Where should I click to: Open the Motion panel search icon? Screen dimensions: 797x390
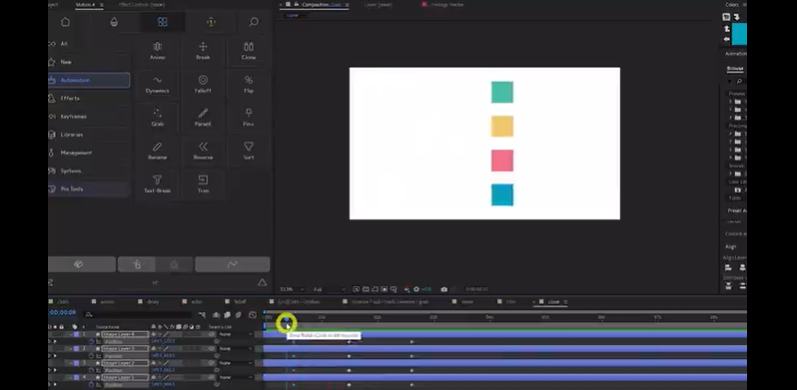[x=254, y=22]
